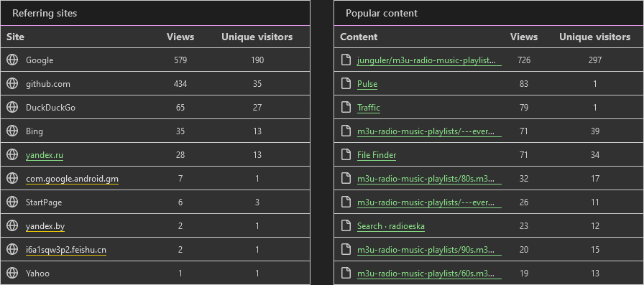Click the globe icon next to github.com
The height and width of the screenshot is (285, 644).
pyautogui.click(x=12, y=84)
